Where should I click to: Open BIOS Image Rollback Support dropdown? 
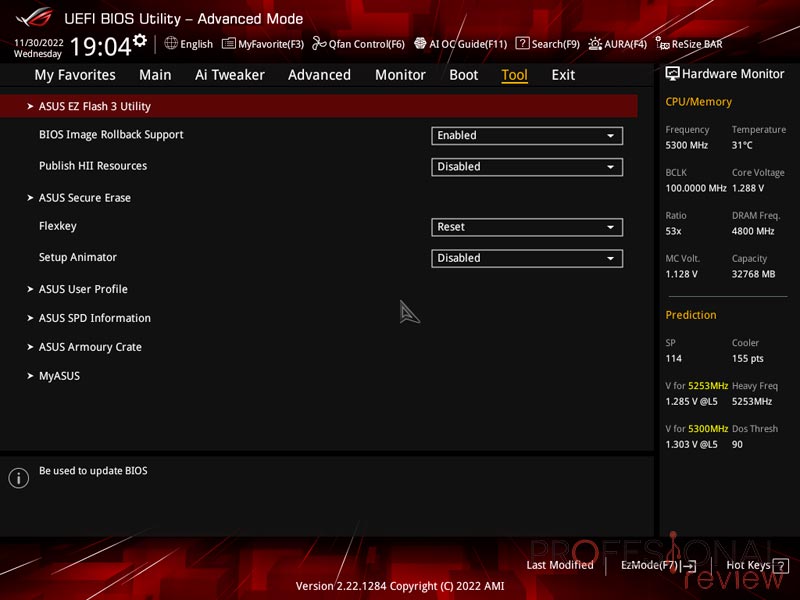(527, 136)
